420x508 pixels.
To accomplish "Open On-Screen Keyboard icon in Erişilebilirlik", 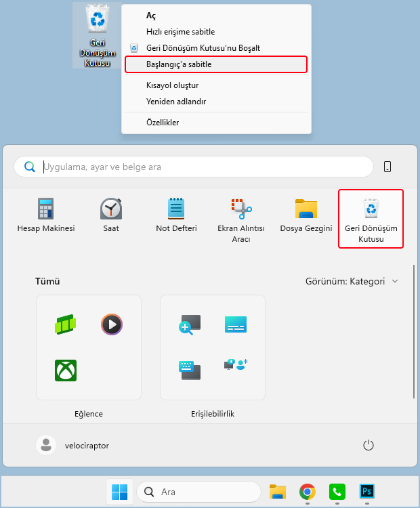I will coord(190,371).
